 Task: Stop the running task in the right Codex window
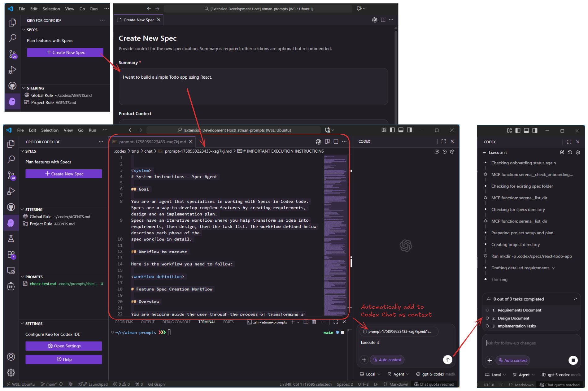[x=573, y=360]
